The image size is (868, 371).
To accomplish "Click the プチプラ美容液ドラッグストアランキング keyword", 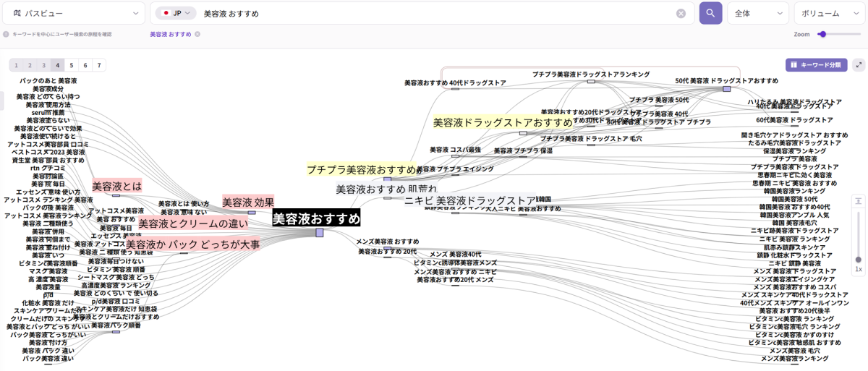I will pyautogui.click(x=591, y=74).
